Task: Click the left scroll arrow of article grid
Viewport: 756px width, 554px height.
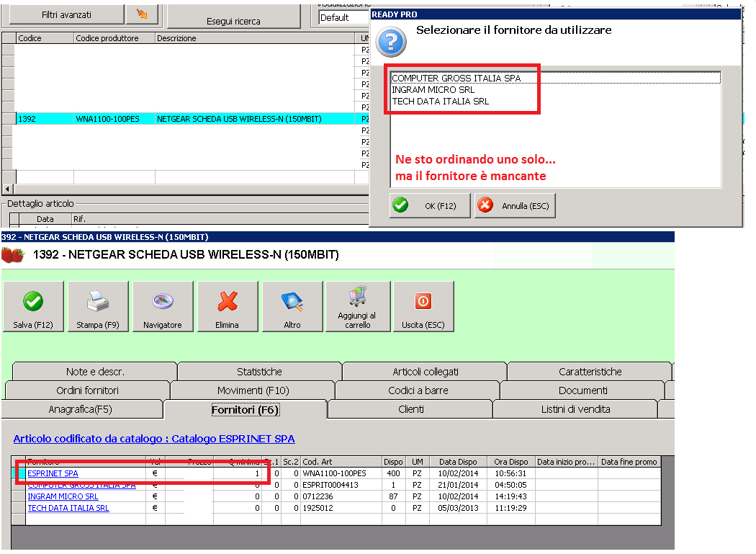Action: [6, 189]
